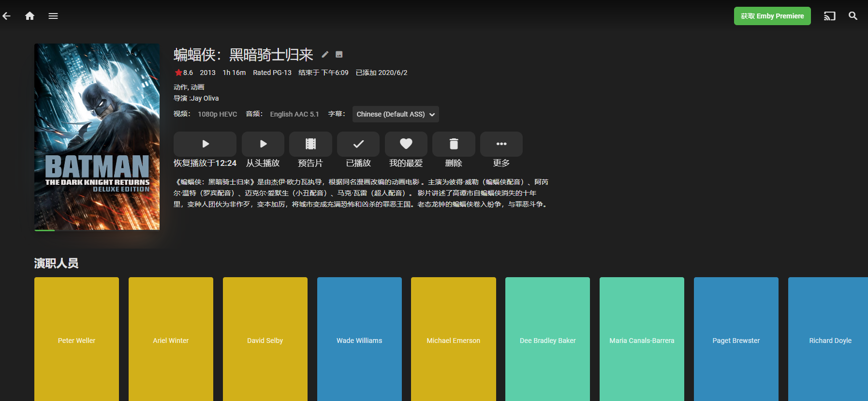Screen dimensions: 868x401
Task: Click the director link Jay Oliva
Action: [x=205, y=98]
